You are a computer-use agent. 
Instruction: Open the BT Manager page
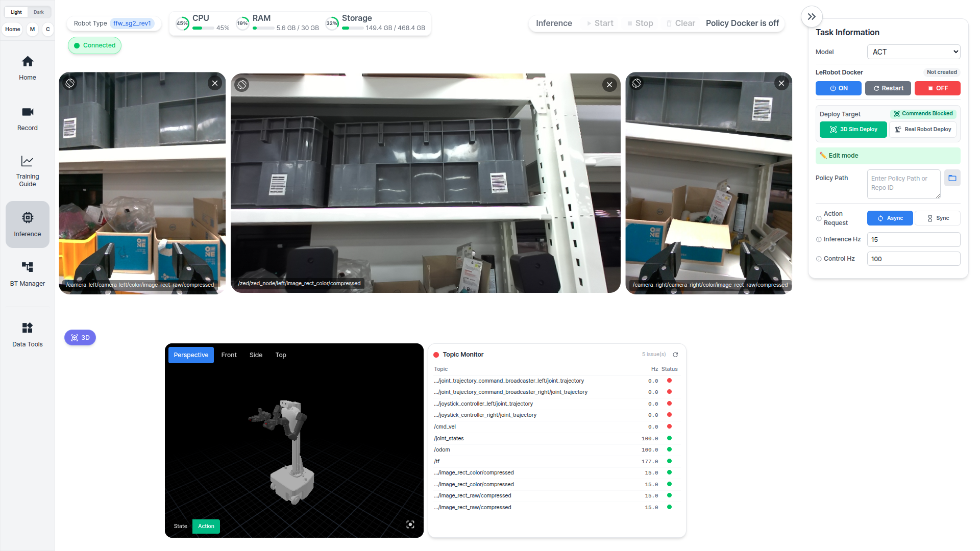pos(28,274)
